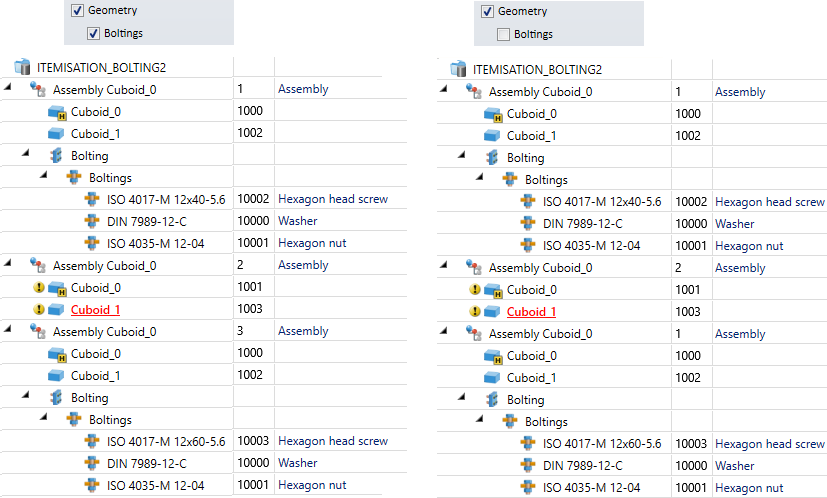Image resolution: width=827 pixels, height=498 pixels.
Task: Click warning icon beside Cuboid_0 1001, right panel
Action: [x=475, y=290]
